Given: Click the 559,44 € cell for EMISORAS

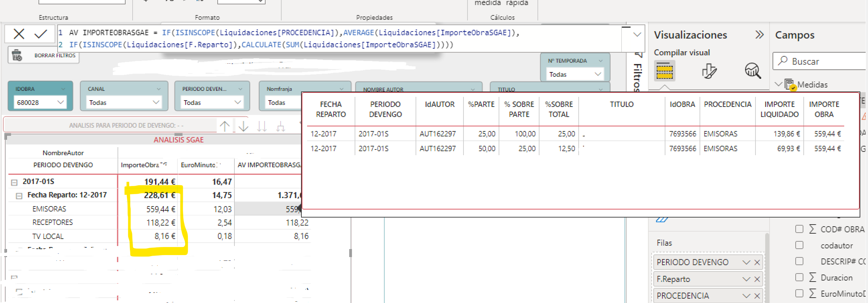Looking at the screenshot, I should (161, 209).
